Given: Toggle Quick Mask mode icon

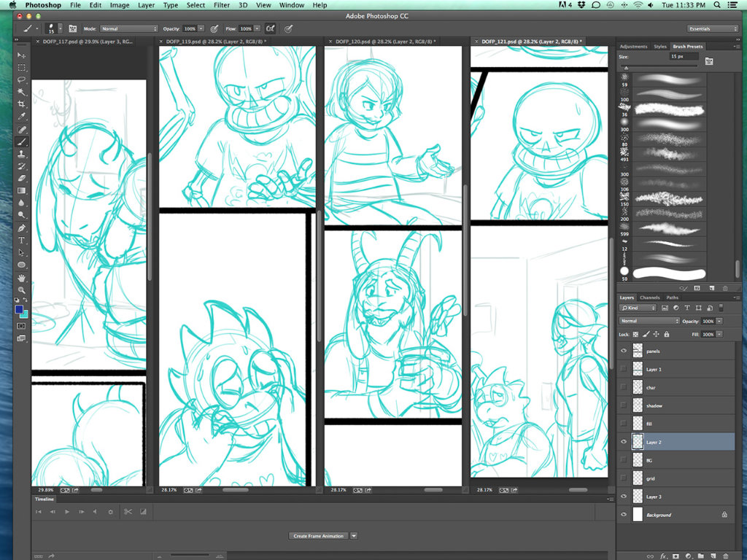Looking at the screenshot, I should 21,326.
